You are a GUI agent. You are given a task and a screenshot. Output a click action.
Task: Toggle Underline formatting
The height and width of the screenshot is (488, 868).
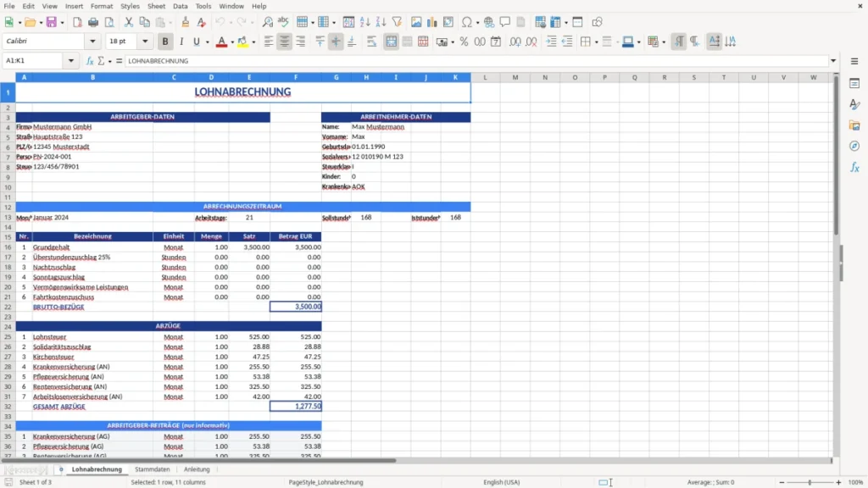[x=197, y=42]
